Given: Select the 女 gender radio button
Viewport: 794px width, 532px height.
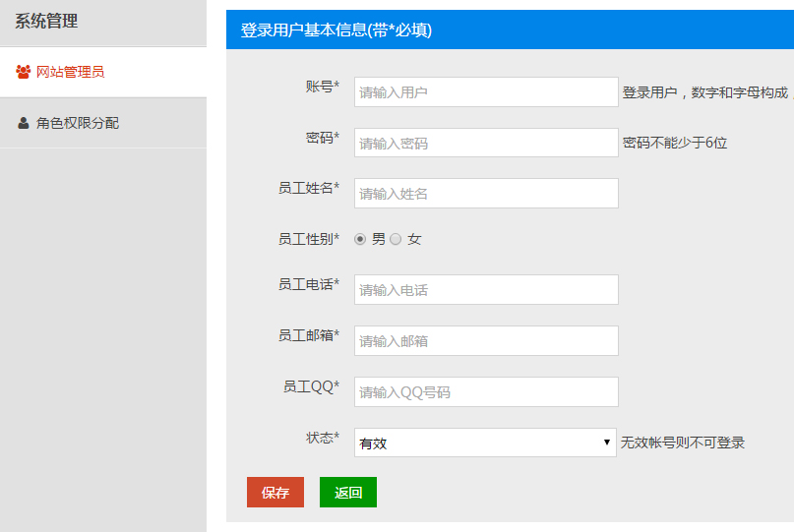Looking at the screenshot, I should coord(396,239).
